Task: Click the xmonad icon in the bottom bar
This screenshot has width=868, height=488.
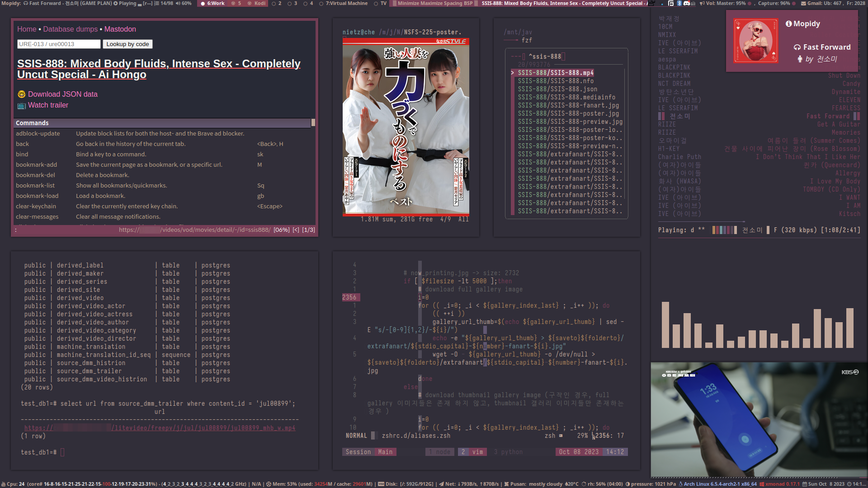Action: coord(762,484)
